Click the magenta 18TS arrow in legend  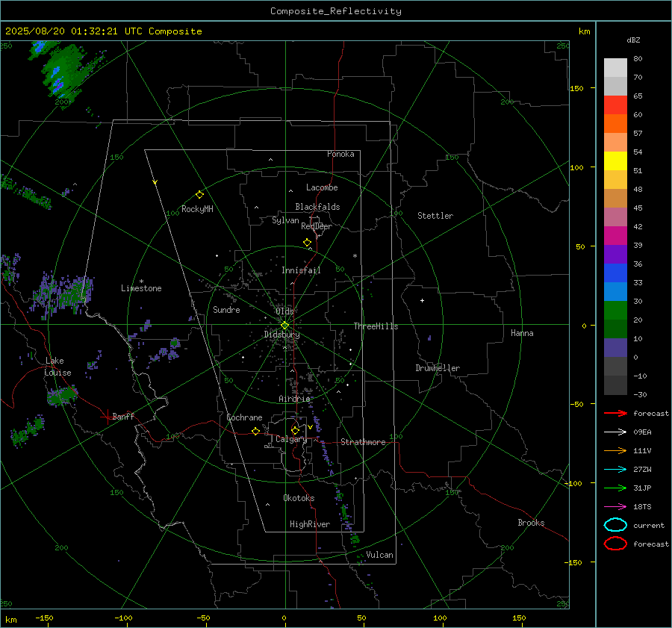(x=615, y=507)
